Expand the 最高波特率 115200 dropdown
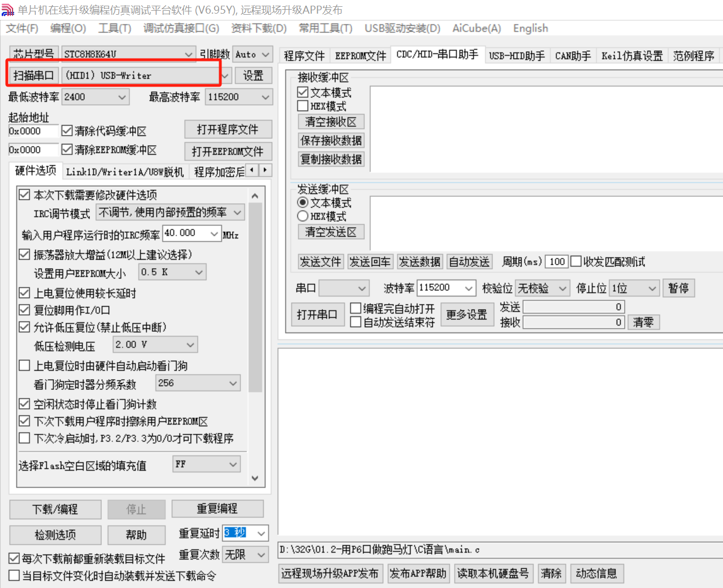 point(266,97)
